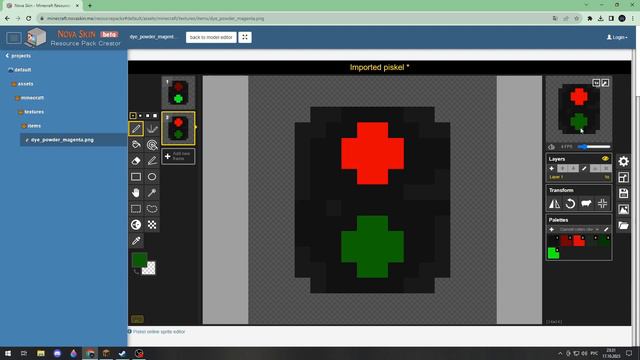
Task: Select the Lighten tool
Action: [x=136, y=224]
